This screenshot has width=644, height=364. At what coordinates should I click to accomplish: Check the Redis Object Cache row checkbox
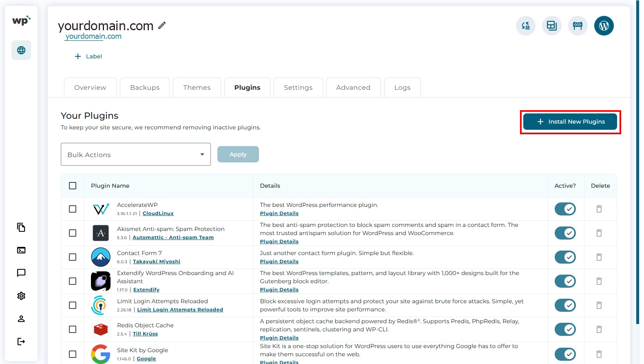click(x=73, y=329)
